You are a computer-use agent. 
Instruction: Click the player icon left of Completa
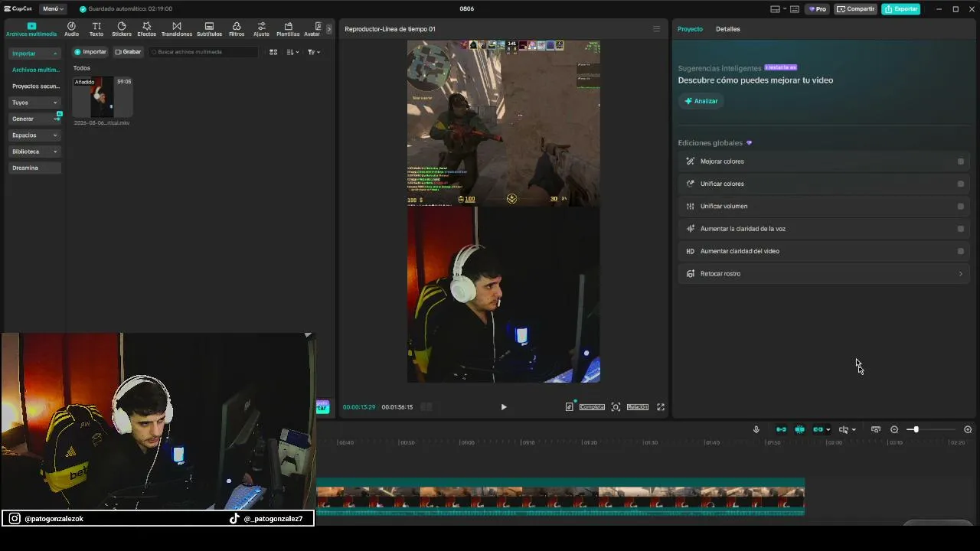tap(569, 407)
